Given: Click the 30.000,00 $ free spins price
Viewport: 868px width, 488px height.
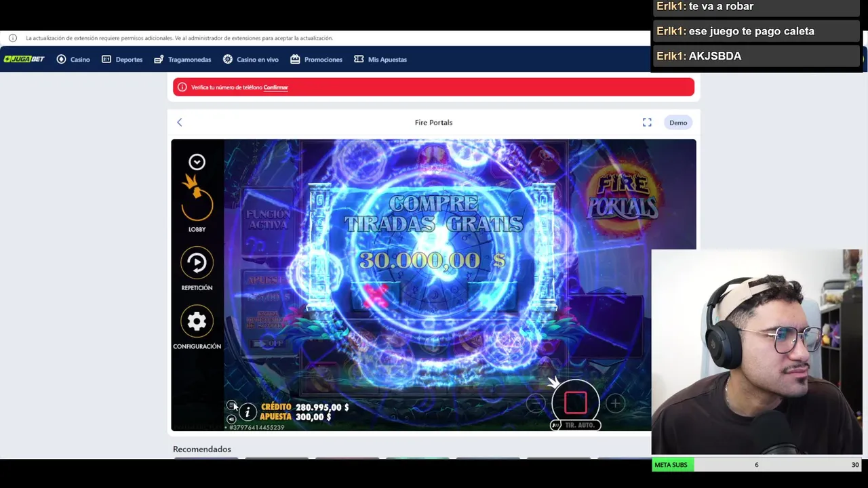Looking at the screenshot, I should click(x=432, y=260).
